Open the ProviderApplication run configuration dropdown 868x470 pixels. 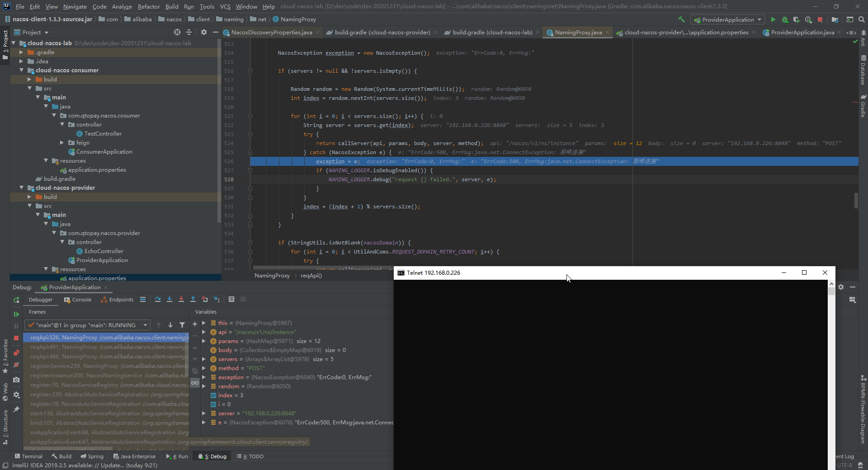tap(727, 19)
